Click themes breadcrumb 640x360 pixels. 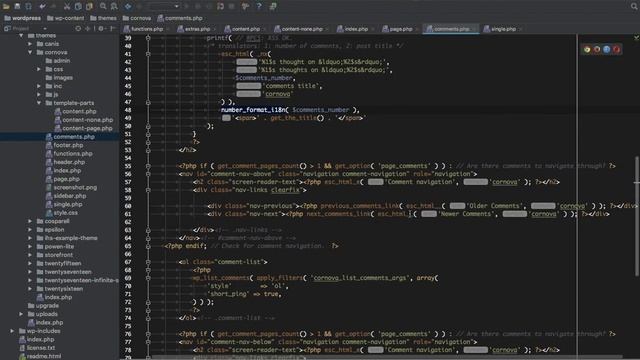(103, 18)
